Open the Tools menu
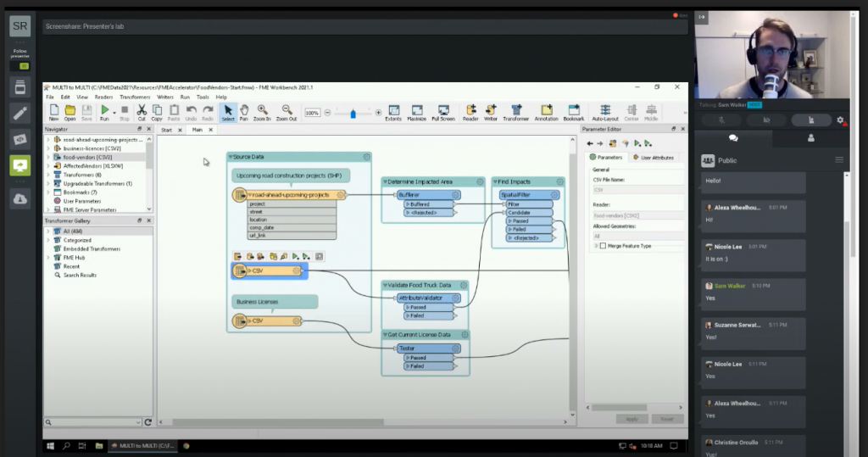The height and width of the screenshot is (457, 868). click(x=203, y=97)
